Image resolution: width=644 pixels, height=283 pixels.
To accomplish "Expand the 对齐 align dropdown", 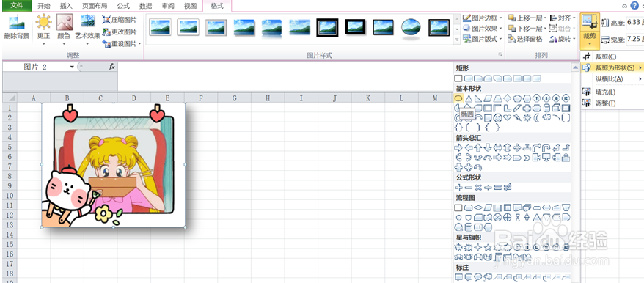I will tap(574, 18).
